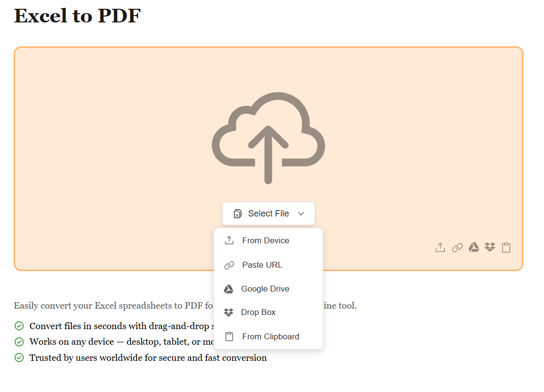Screen dimensions: 544x392
Task: Click the Google Drive icon in drop zone's bottom-right corner
Action: point(474,248)
